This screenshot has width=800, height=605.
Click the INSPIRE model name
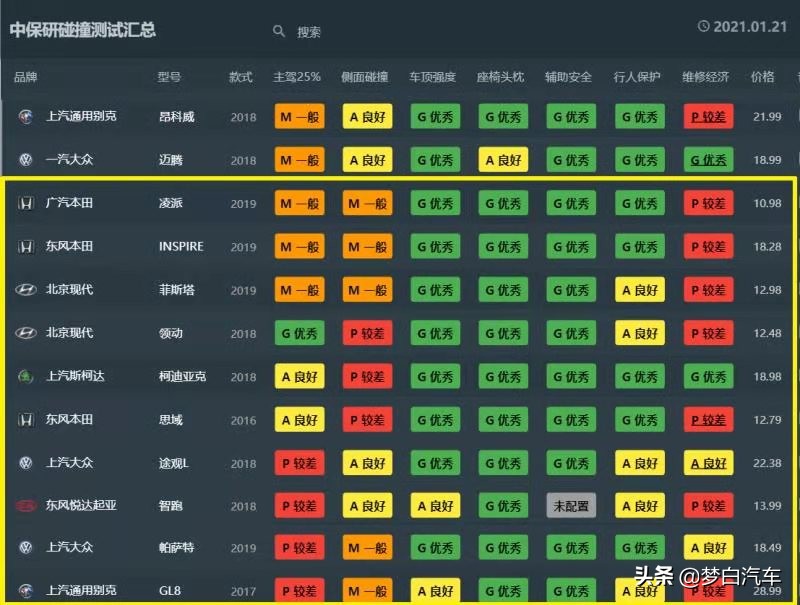(181, 247)
